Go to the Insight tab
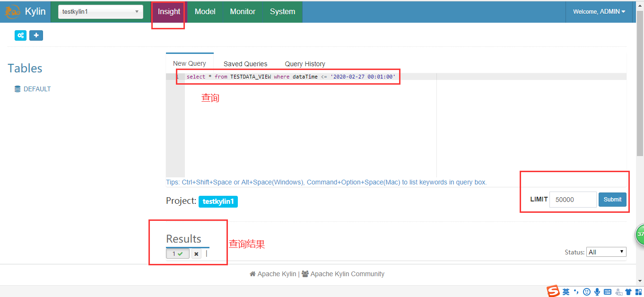The height and width of the screenshot is (297, 644). (169, 11)
